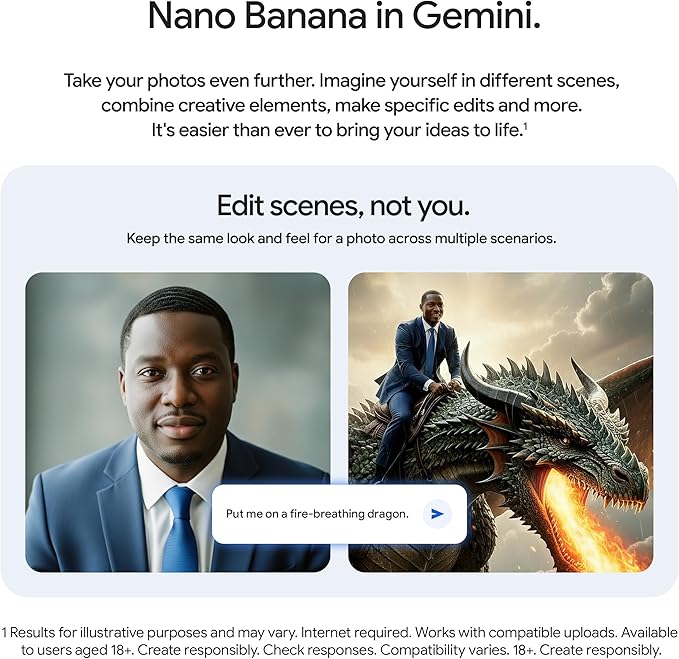Click the circular send button in prompt box
Screen dimensions: 679x659
click(x=437, y=514)
